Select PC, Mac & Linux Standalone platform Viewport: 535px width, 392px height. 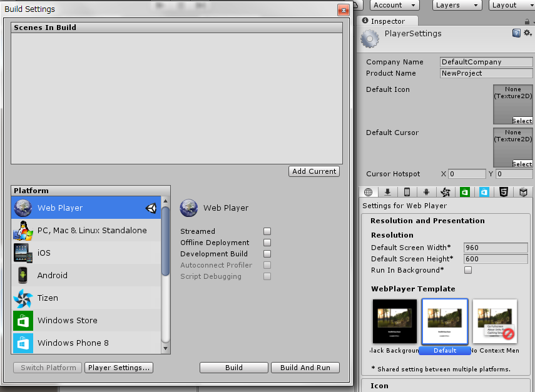click(86, 231)
